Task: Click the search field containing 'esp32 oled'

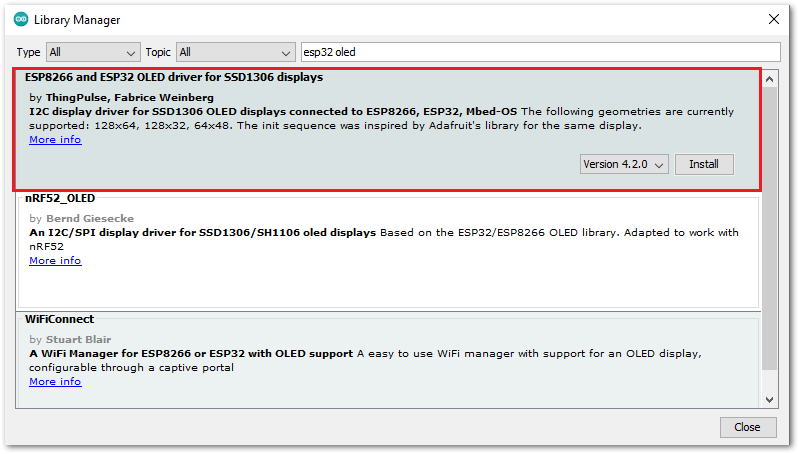Action: (541, 52)
